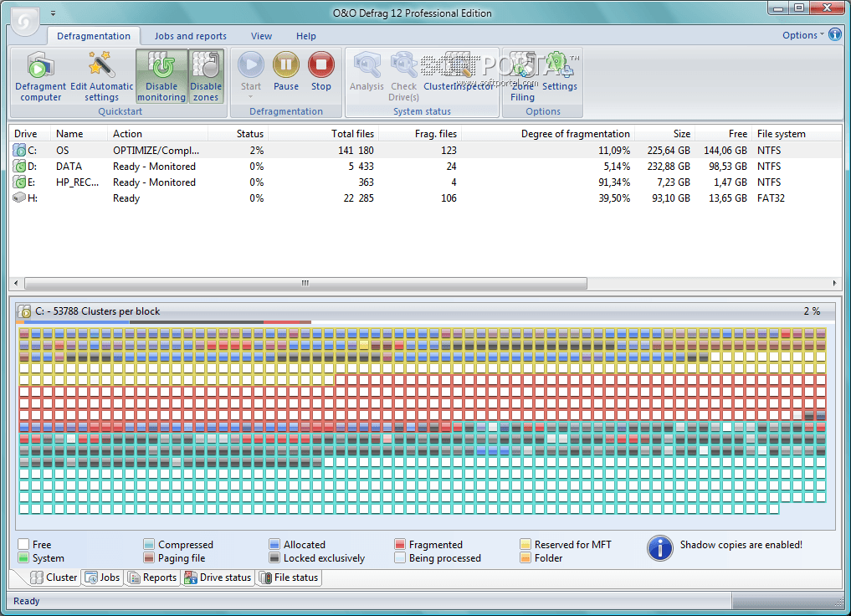This screenshot has width=851, height=616.
Task: Toggle Disable zones button
Action: 206,76
